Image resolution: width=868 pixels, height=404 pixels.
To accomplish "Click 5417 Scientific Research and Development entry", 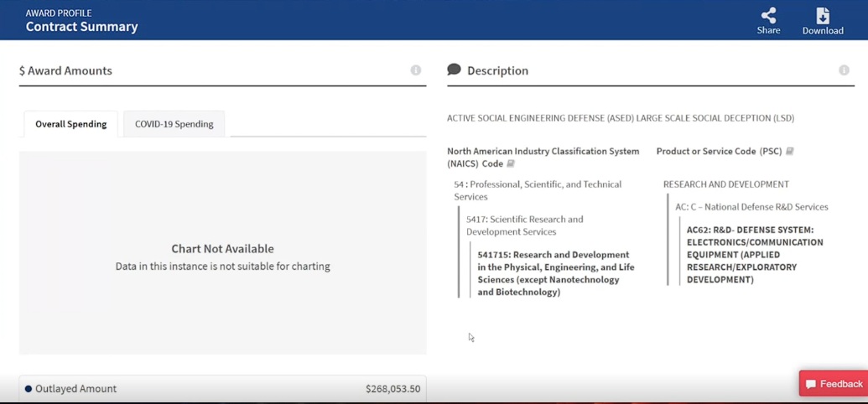I will tap(524, 225).
